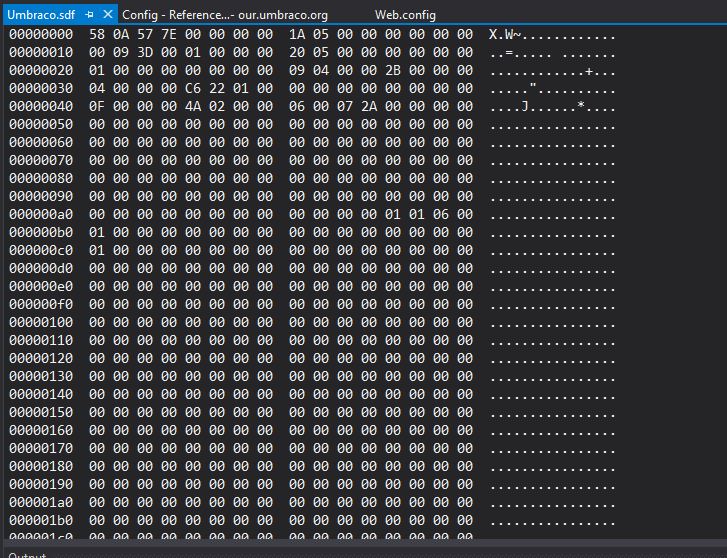The image size is (727, 558).
Task: Switch to the Umbraco.sdf tab
Action: pyautogui.click(x=40, y=15)
